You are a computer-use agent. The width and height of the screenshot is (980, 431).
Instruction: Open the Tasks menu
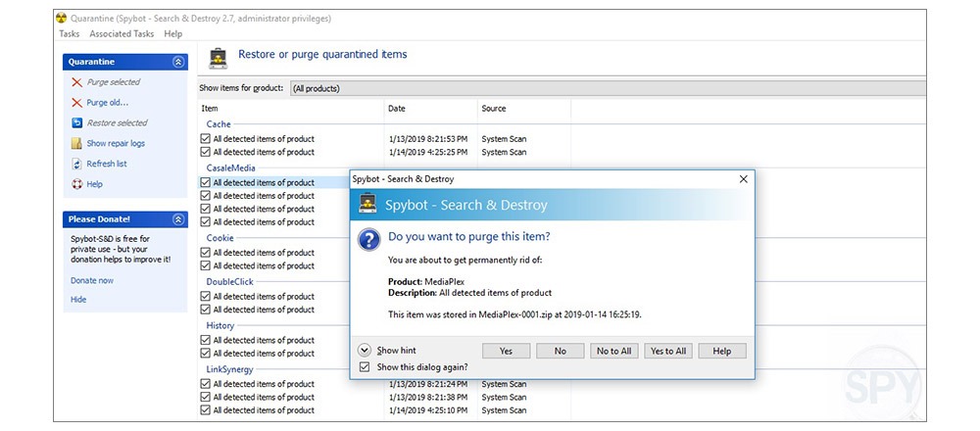coord(69,33)
